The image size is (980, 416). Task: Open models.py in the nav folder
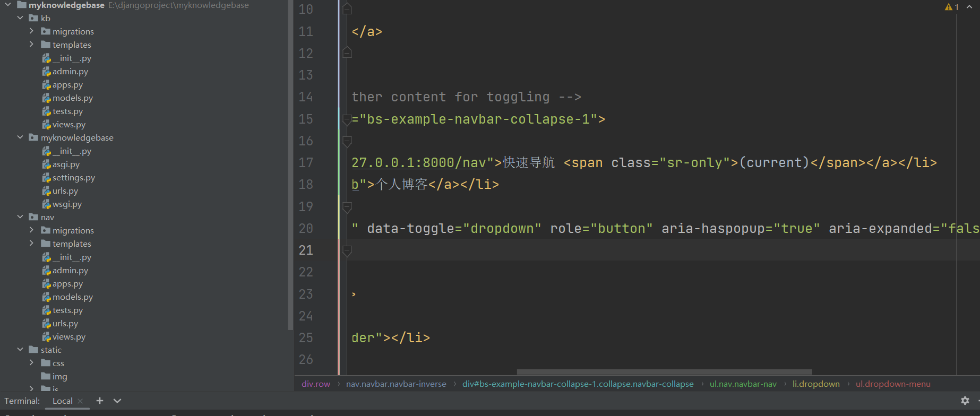[73, 297]
